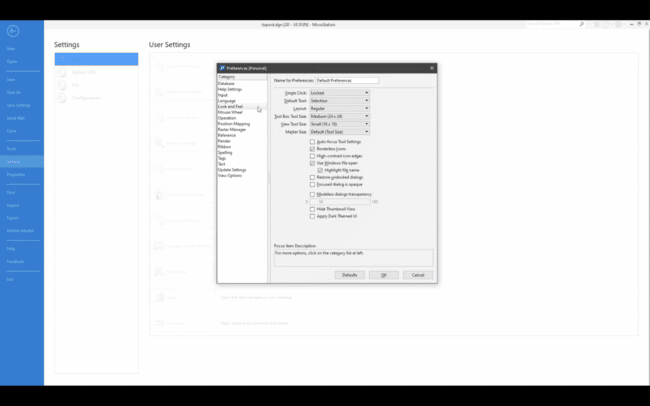Uncheck Use Windows file open
Screen dimensions: 650x406
pos(313,163)
